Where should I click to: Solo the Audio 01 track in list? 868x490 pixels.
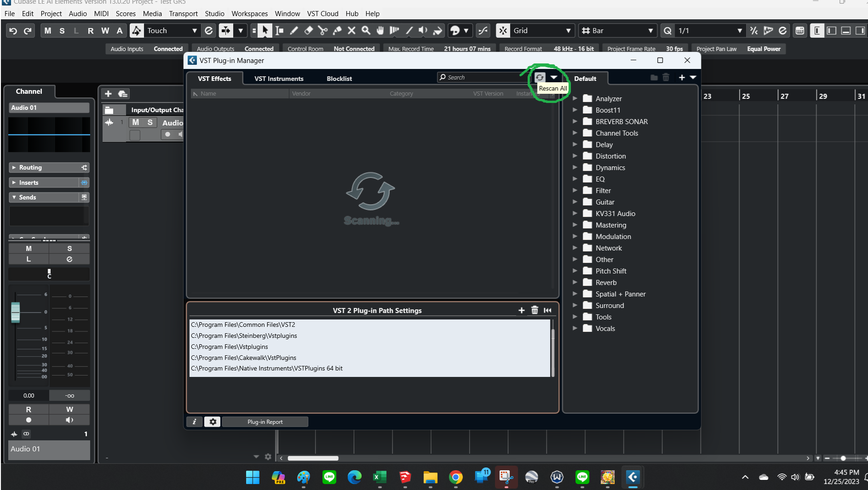150,123
